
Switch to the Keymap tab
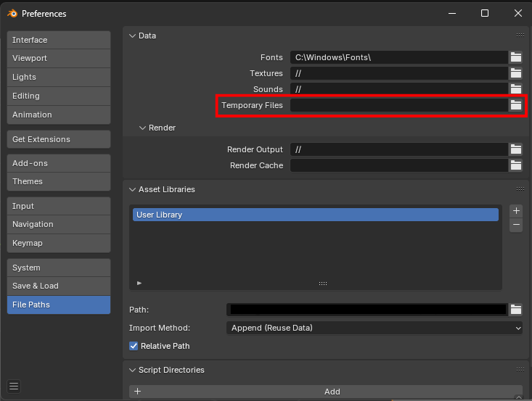[x=59, y=243]
